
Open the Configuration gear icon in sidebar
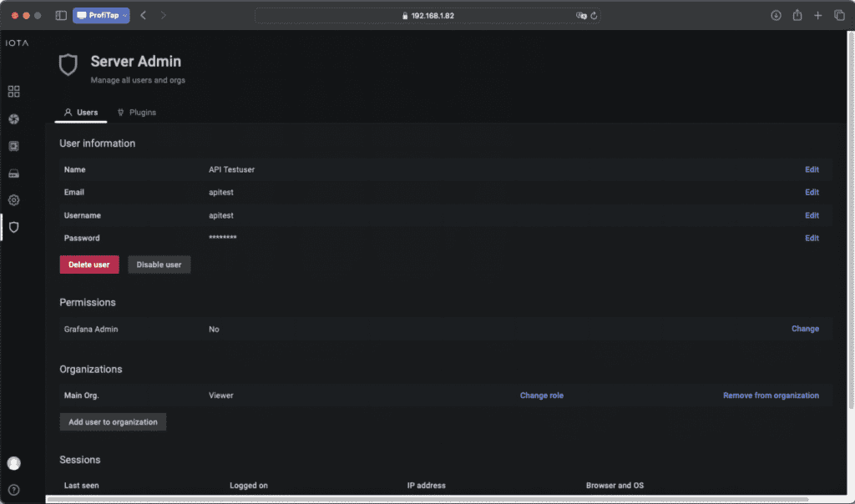pyautogui.click(x=13, y=200)
